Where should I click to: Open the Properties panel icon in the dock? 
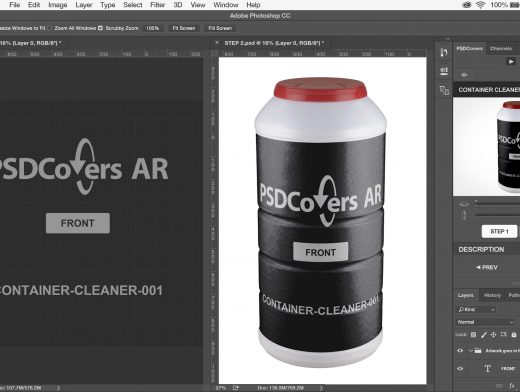[444, 71]
